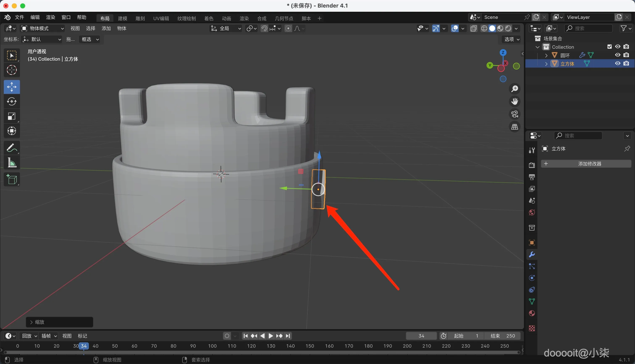Open the 渲染 menu in top bar

pyautogui.click(x=50, y=17)
